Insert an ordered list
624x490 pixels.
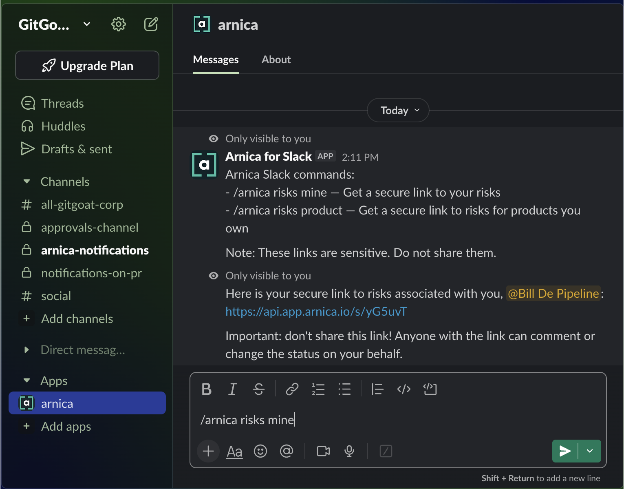point(318,389)
